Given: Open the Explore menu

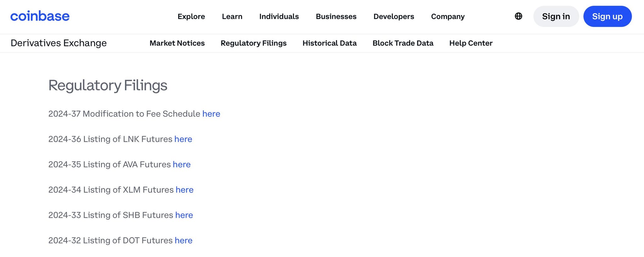Looking at the screenshot, I should click(191, 16).
